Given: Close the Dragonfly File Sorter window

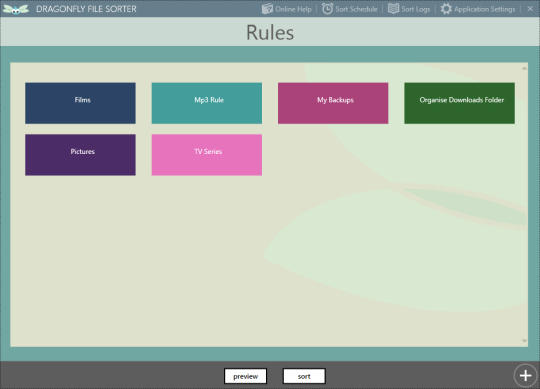Looking at the screenshot, I should (530, 9).
